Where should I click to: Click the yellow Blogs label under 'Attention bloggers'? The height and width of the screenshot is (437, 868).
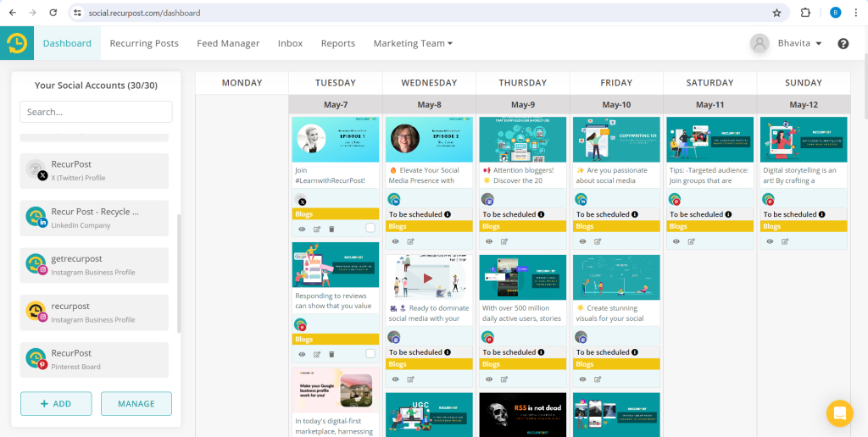point(522,226)
